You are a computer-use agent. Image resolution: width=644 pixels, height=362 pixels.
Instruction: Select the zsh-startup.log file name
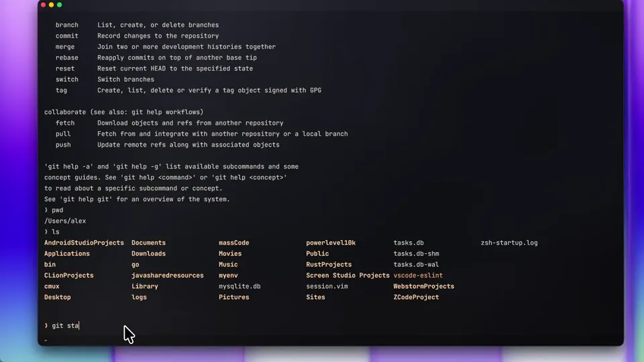509,243
